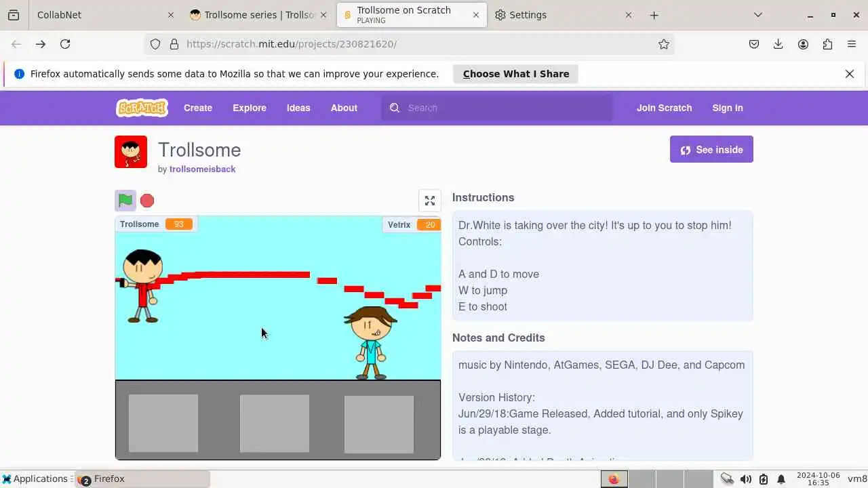Enter full screen mode for the Scratch stage
Screen dimensions: 868x488
click(x=430, y=201)
